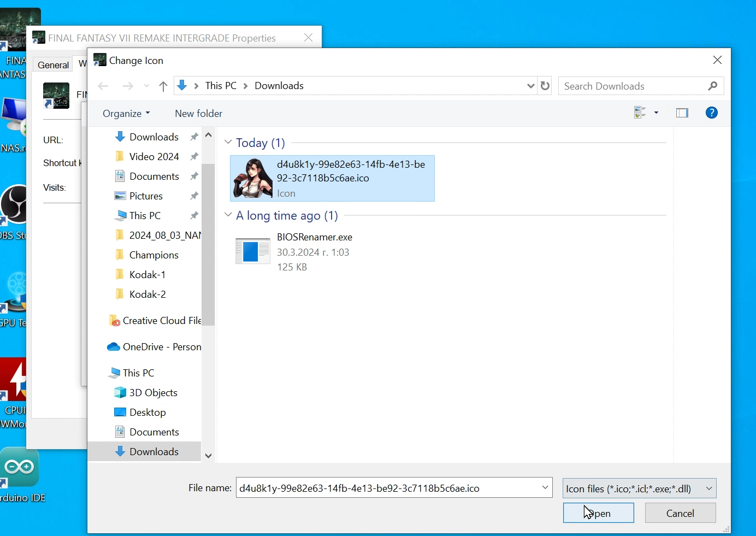This screenshot has height=536, width=756.
Task: Open Creative Cloud Files in sidebar
Action: click(155, 321)
